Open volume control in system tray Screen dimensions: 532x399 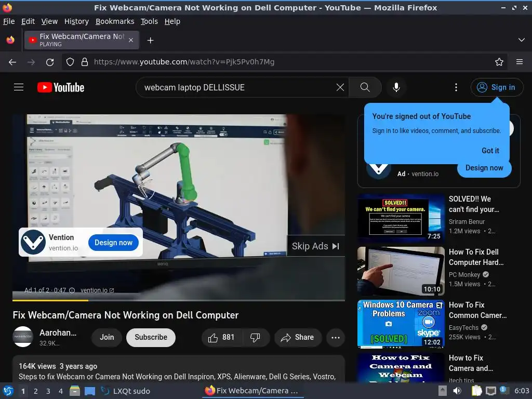coord(457,391)
